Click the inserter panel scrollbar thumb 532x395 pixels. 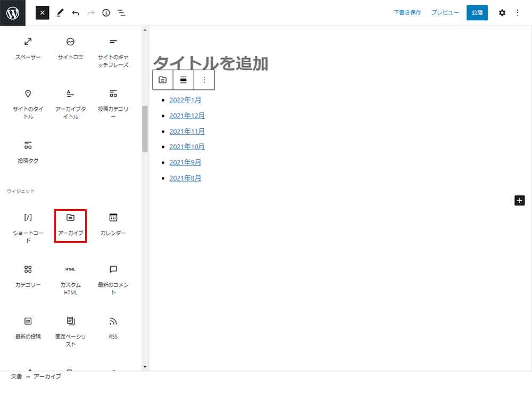pos(145,128)
